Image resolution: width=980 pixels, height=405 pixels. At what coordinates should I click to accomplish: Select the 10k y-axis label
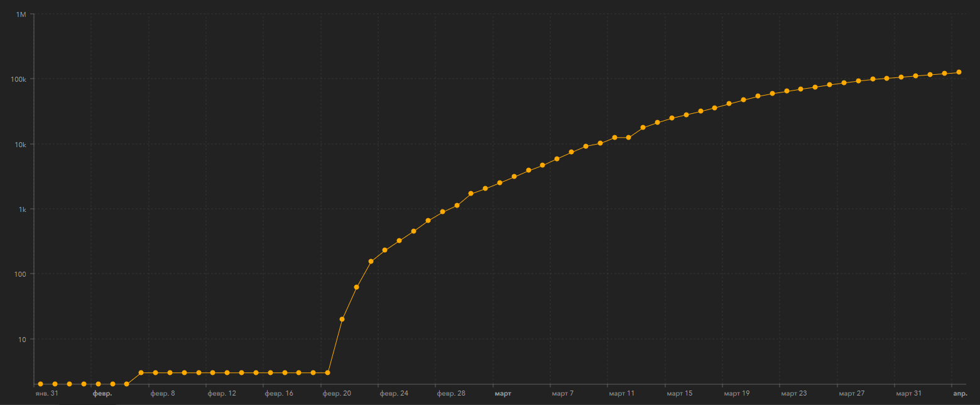click(x=20, y=144)
